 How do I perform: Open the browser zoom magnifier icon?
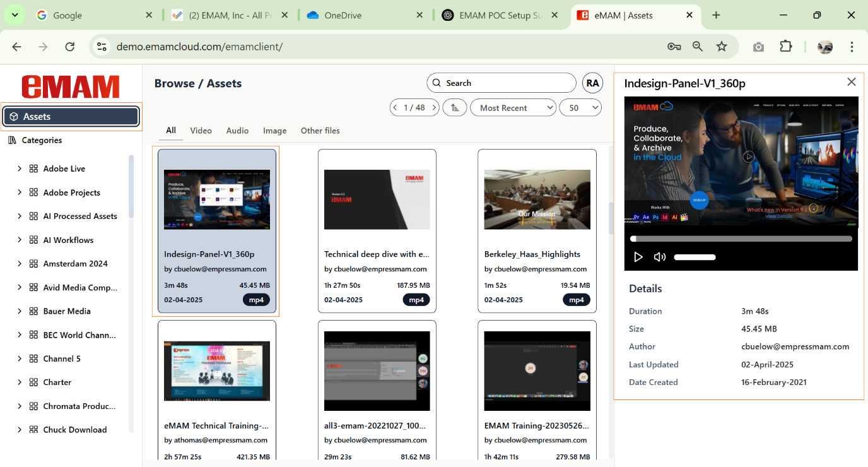pyautogui.click(x=698, y=47)
